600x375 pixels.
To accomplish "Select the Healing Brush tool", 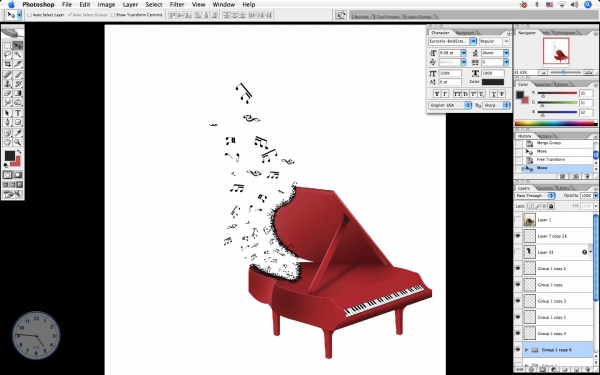I will 7,75.
